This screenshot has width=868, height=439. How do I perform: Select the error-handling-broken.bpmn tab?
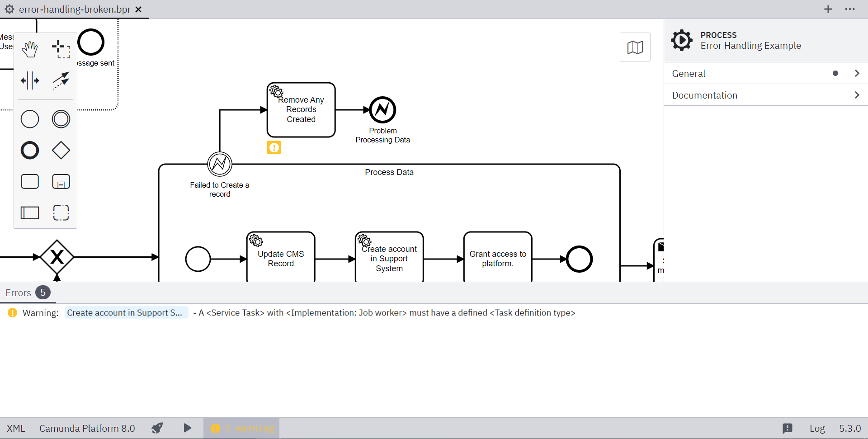(72, 9)
